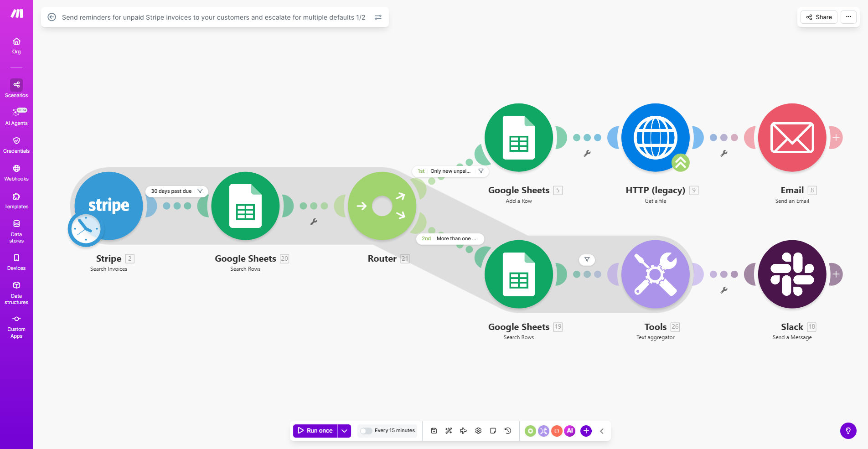The height and width of the screenshot is (449, 868).
Task: Go back using the back arrow
Action: pos(52,17)
